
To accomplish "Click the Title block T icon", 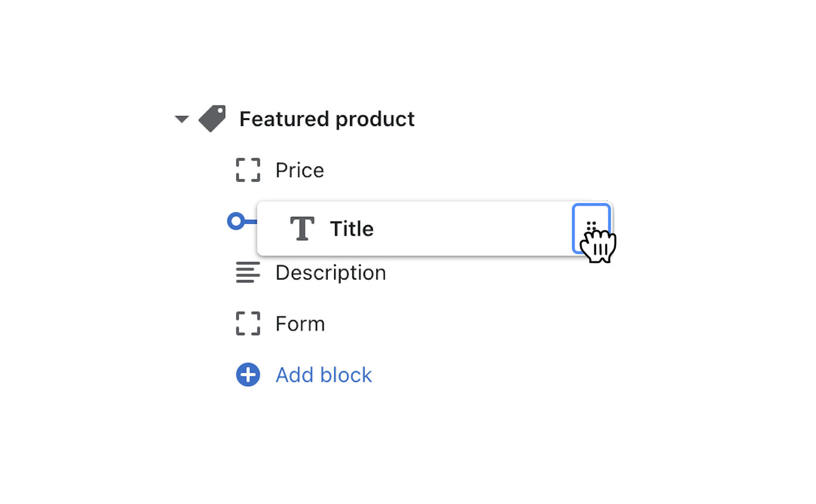I will (x=302, y=229).
